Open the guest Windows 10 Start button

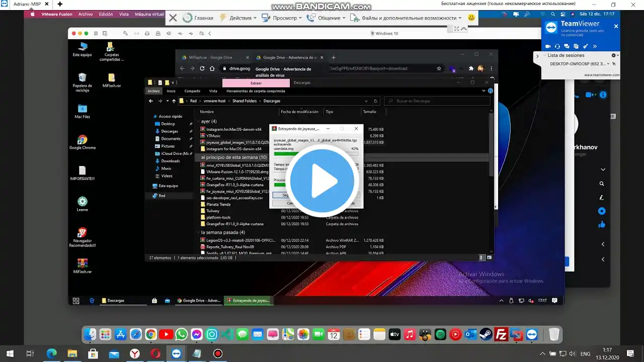pyautogui.click(x=76, y=301)
